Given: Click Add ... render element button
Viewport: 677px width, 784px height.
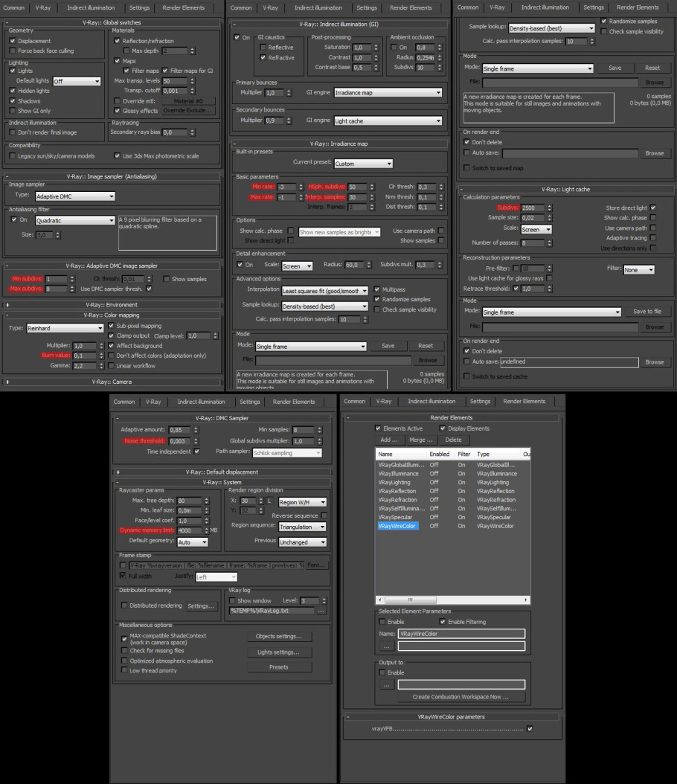Looking at the screenshot, I should click(389, 440).
